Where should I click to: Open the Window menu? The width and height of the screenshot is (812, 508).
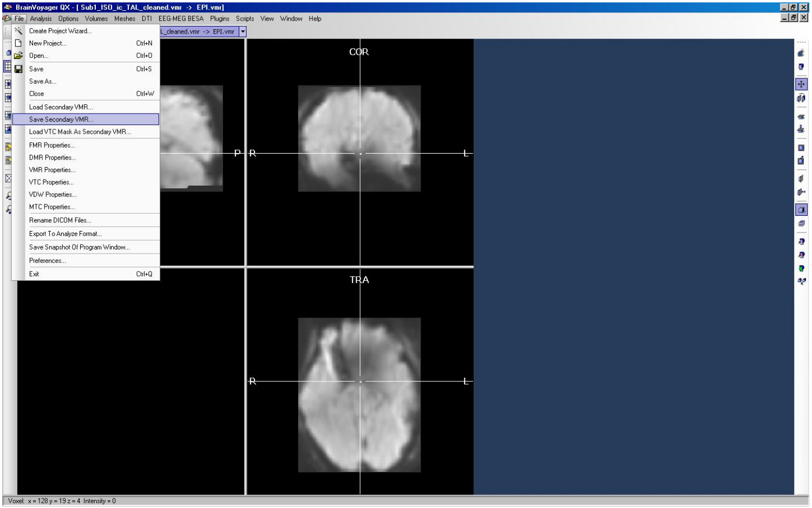[291, 18]
